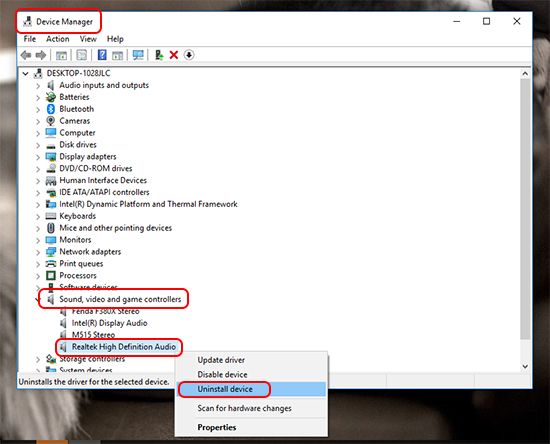The width and height of the screenshot is (550, 444).
Task: Expand the Keyboards category
Action: [38, 216]
